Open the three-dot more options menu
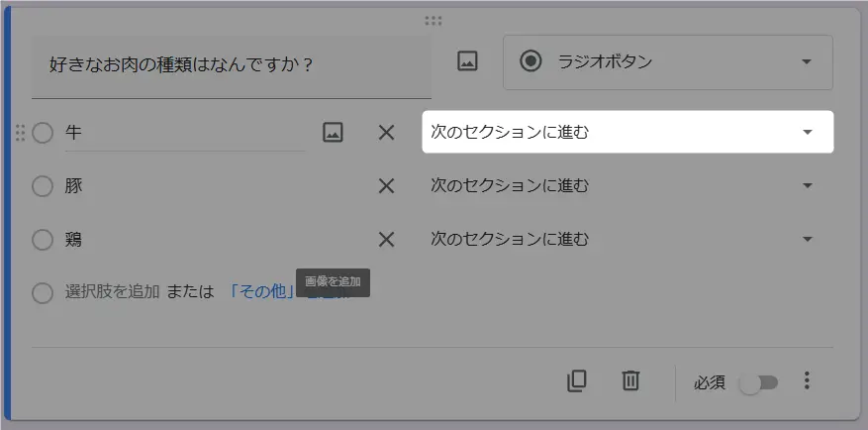868x430 pixels. (807, 380)
